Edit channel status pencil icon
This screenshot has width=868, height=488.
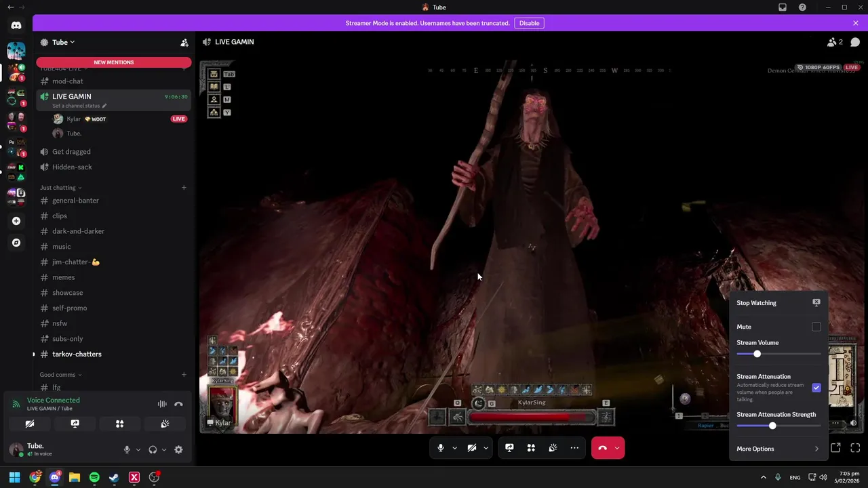104,106
